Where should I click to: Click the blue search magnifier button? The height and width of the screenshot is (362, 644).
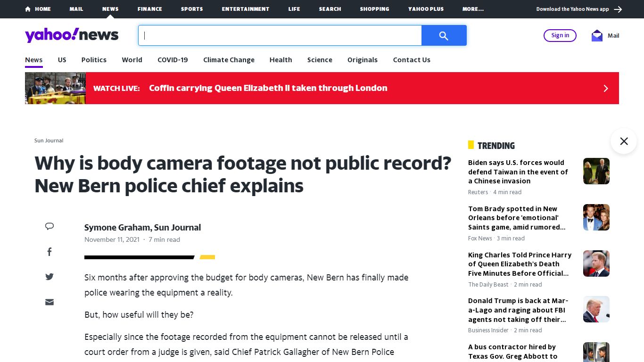click(x=444, y=35)
